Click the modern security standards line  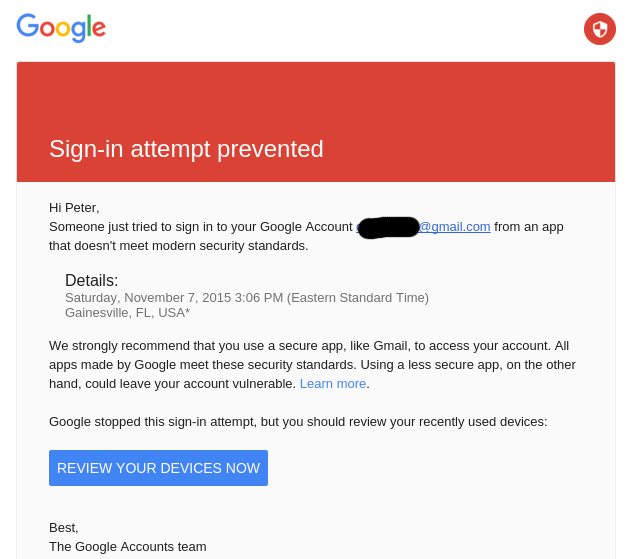click(179, 246)
